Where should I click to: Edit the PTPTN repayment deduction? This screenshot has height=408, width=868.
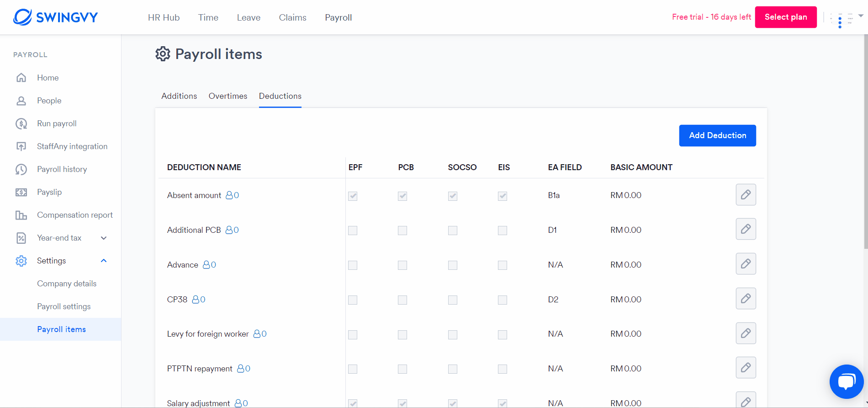(x=746, y=368)
